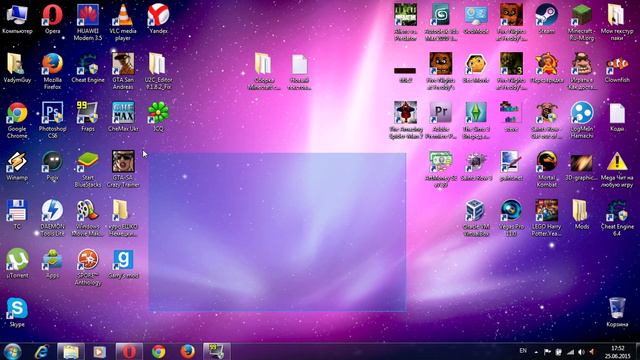Open the Windows Start menu orb
This screenshot has width=640, height=360.
(x=12, y=351)
